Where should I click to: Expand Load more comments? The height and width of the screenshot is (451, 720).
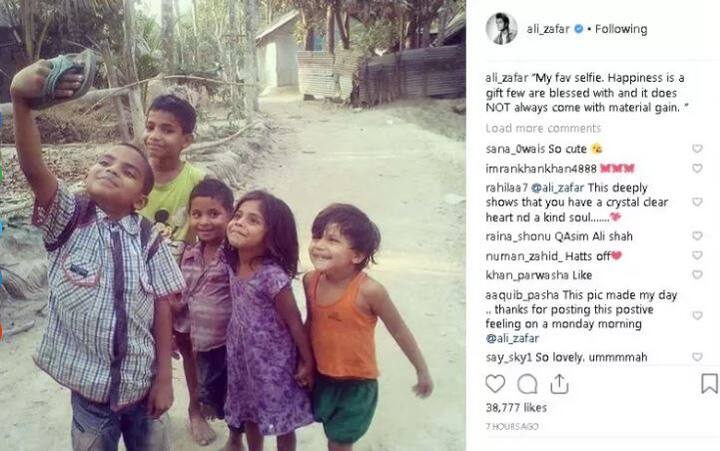[x=543, y=128]
